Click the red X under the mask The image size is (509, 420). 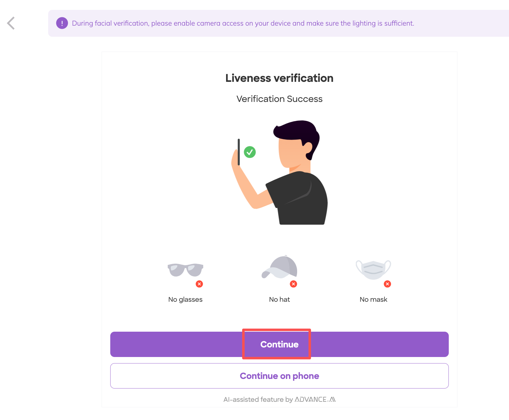(387, 284)
